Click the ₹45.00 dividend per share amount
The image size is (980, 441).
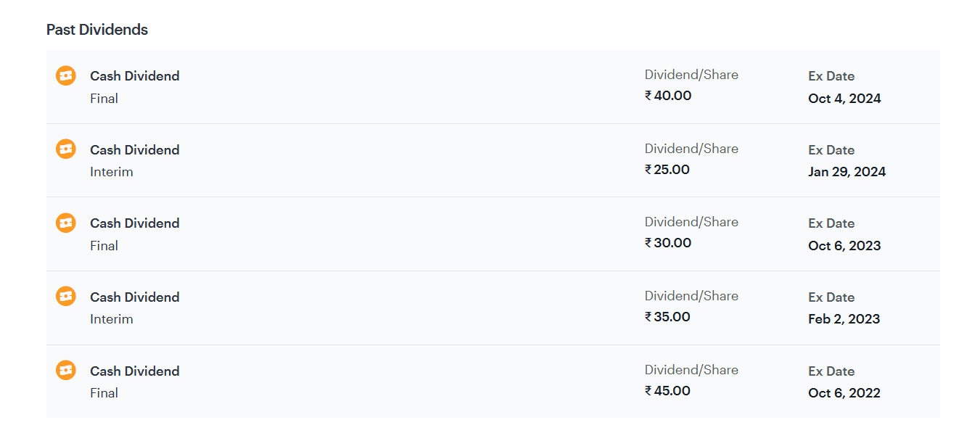667,391
